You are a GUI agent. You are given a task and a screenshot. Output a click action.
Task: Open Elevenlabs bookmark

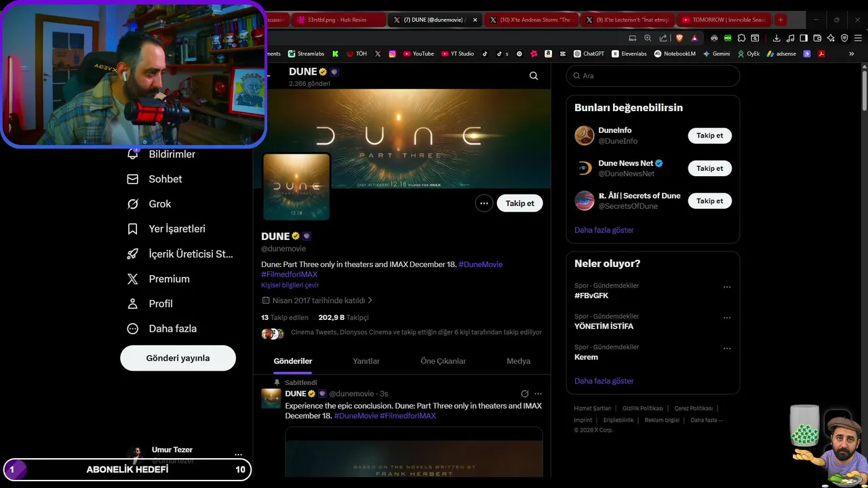[x=629, y=54]
